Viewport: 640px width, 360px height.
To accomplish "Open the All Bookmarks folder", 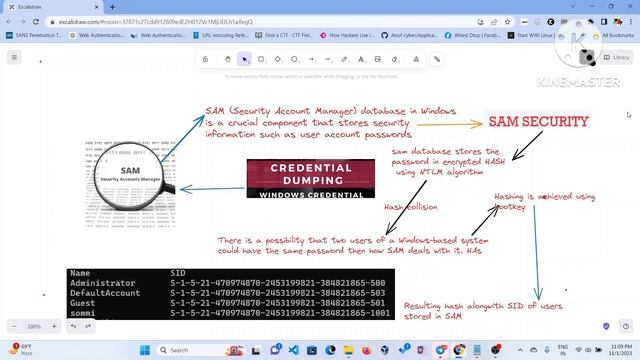I will point(613,36).
